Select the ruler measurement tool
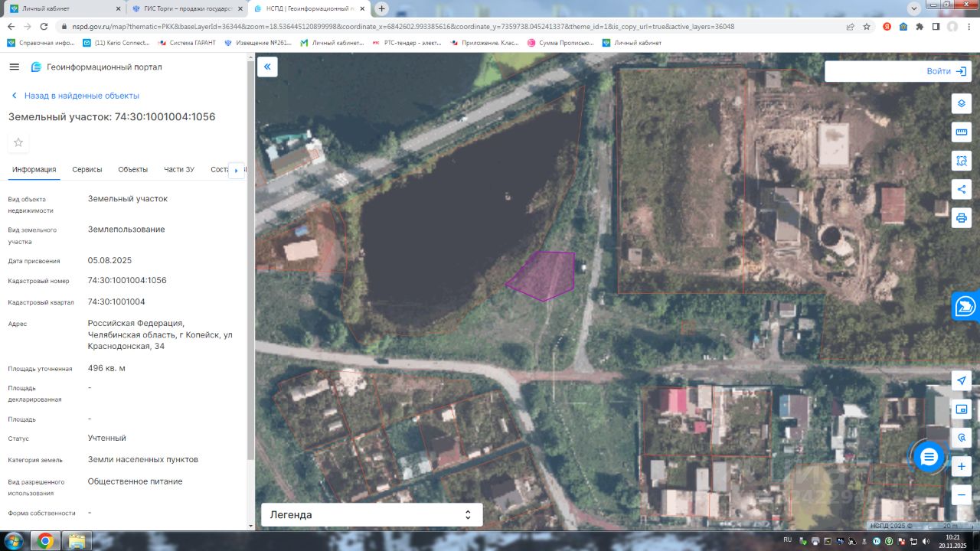Viewport: 980px width, 551px height. coord(962,132)
